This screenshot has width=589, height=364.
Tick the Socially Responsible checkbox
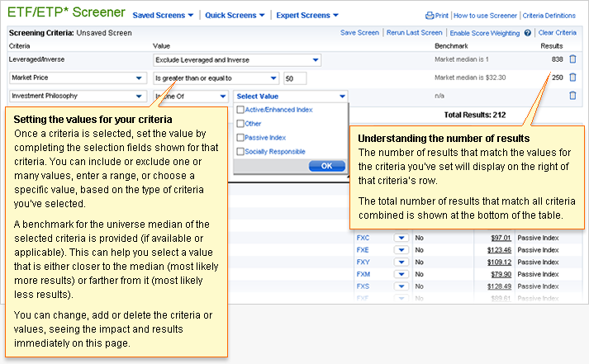240,151
